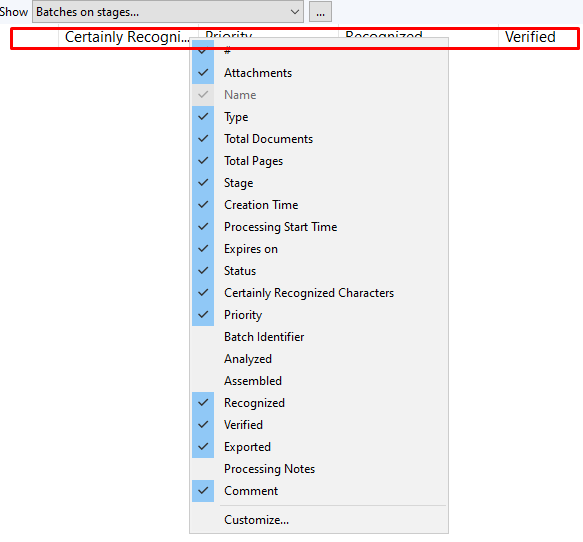Screen dimensions: 583x542
Task: Add the Processing Notes column
Action: pyautogui.click(x=320, y=469)
